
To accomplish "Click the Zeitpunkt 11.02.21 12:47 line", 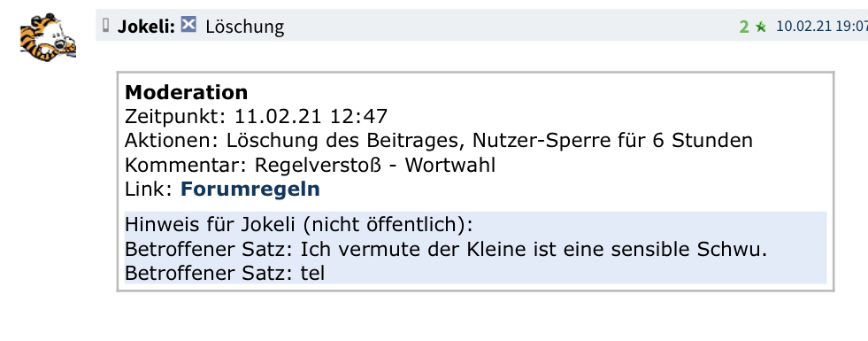I will [x=257, y=116].
